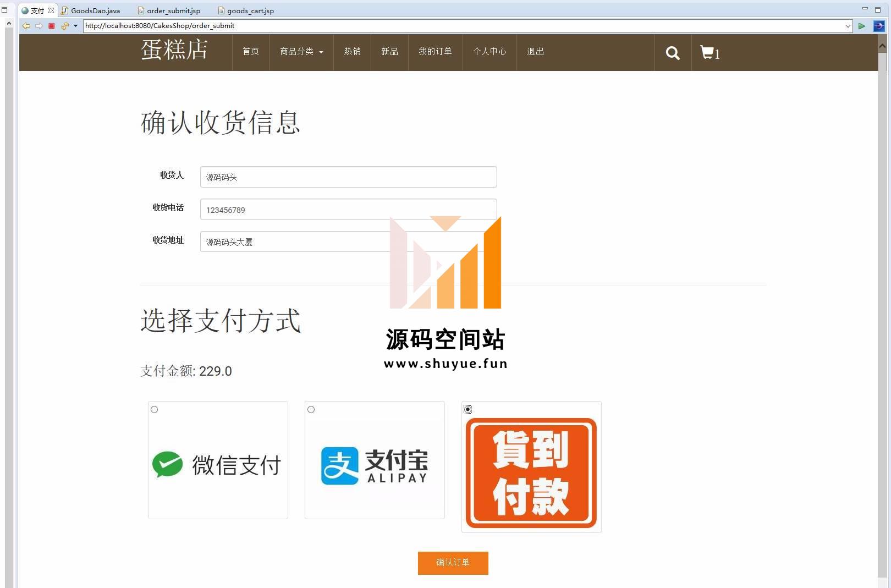Screen dimensions: 891x588
Task: Expand the 商品分类 dropdown menu
Action: coord(301,51)
